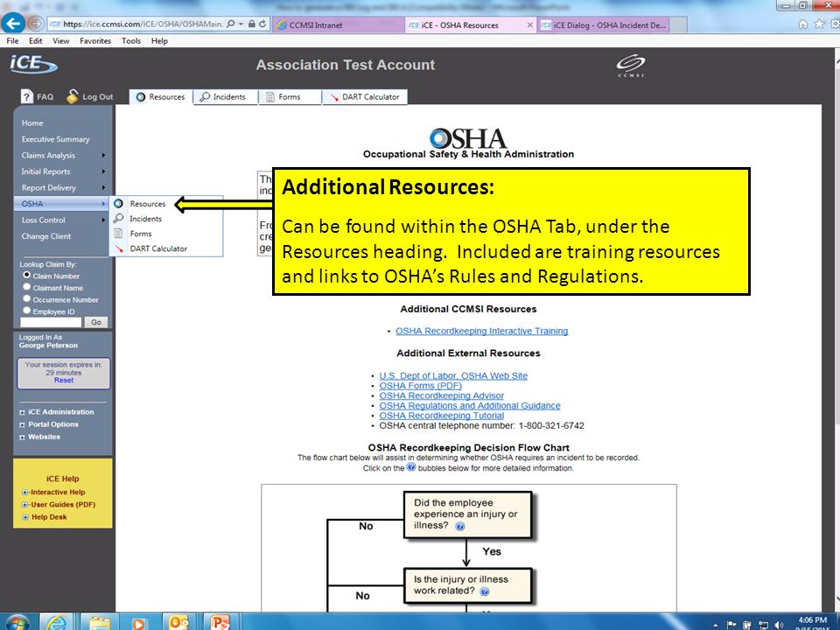Screen dimensions: 840x630
Task: Open the Tools menu
Action: pos(130,41)
